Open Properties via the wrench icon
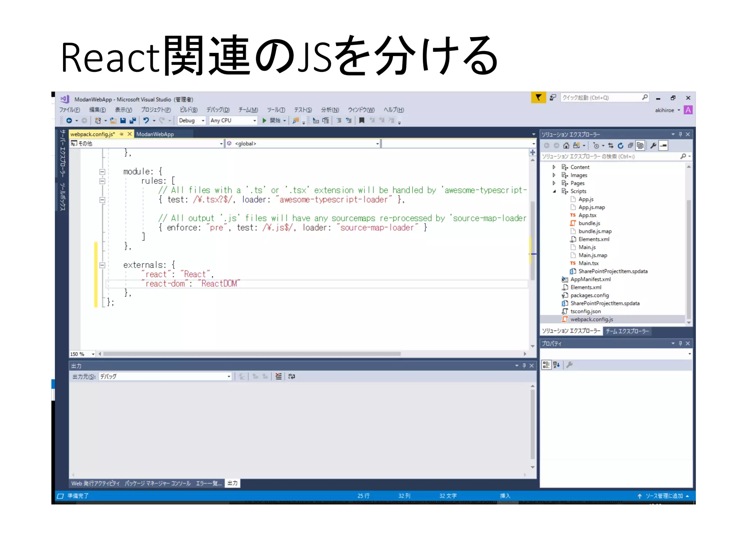The height and width of the screenshot is (560, 747). point(653,146)
